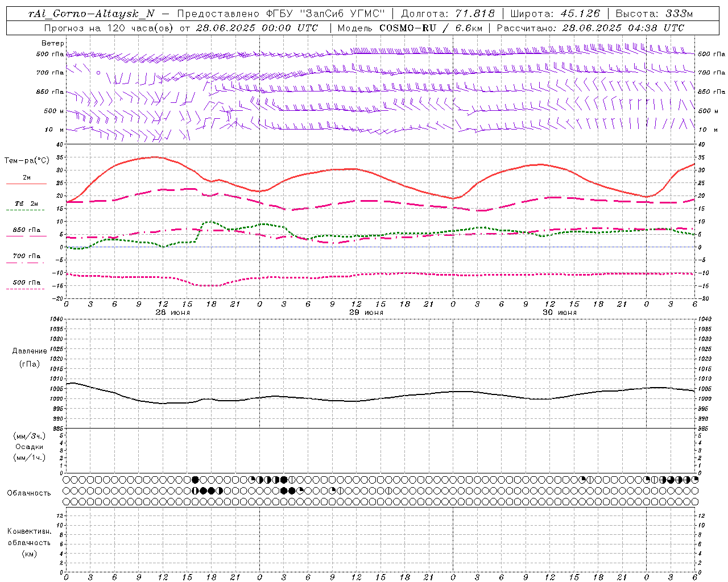The height and width of the screenshot is (582, 728).
Task: Click the Рассчитано: 28.06.2025 04:38 UTC text
Action: coord(590,28)
